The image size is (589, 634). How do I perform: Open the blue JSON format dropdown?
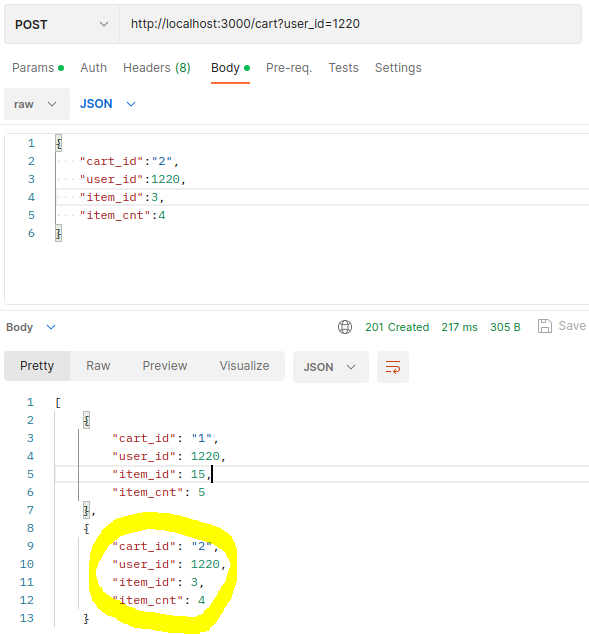(108, 104)
